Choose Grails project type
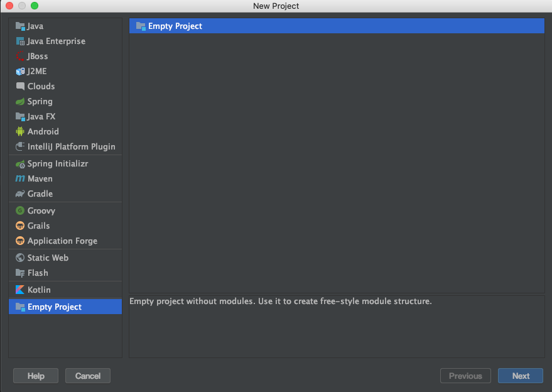This screenshot has width=552, height=392. pos(65,226)
